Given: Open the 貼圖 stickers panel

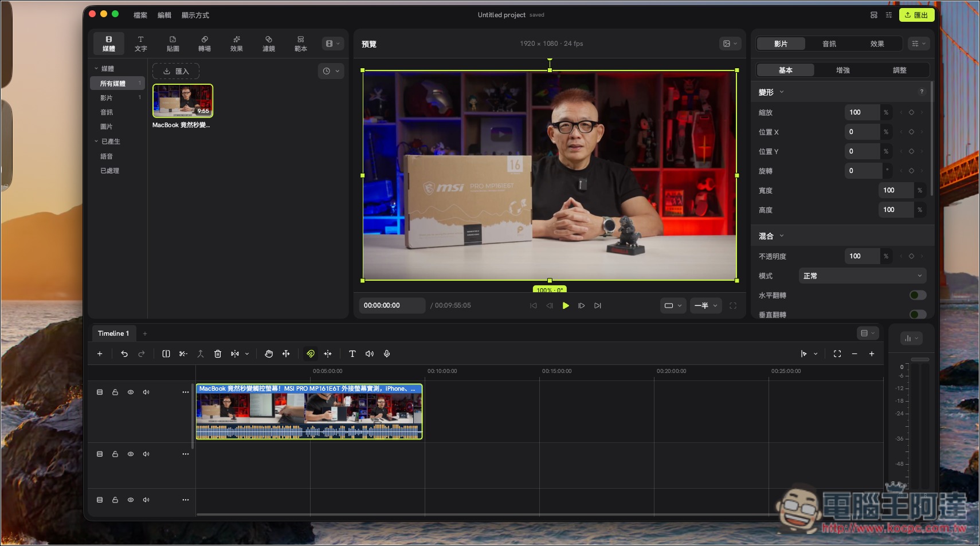Looking at the screenshot, I should [173, 44].
